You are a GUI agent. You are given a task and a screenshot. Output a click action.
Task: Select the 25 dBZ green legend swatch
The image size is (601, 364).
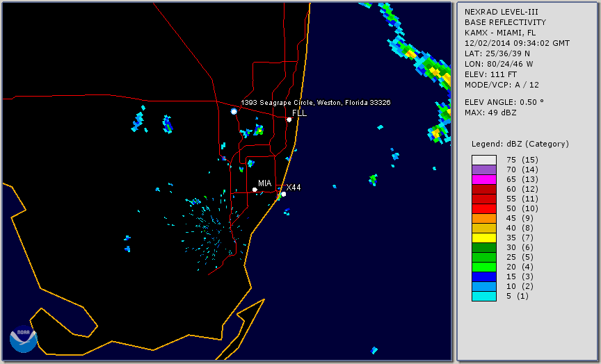coord(484,257)
